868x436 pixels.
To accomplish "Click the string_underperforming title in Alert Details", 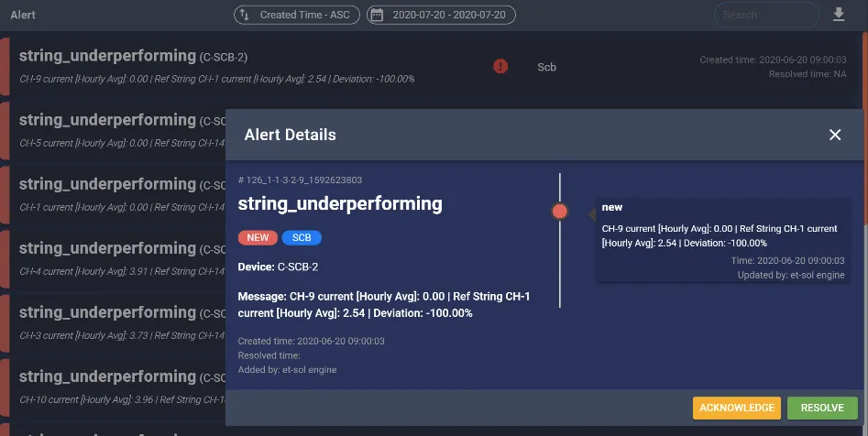I will (x=340, y=203).
